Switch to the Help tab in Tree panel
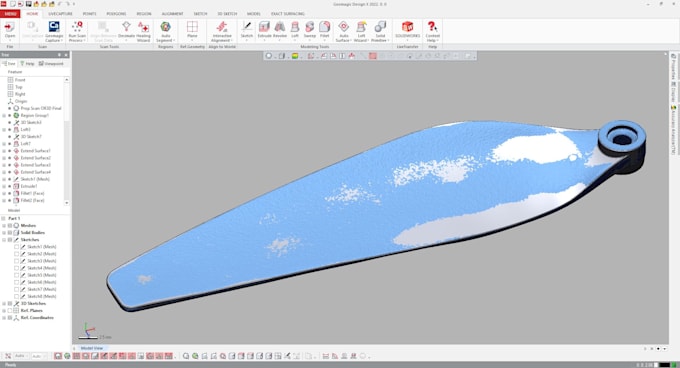This screenshot has width=680, height=368. 27,64
